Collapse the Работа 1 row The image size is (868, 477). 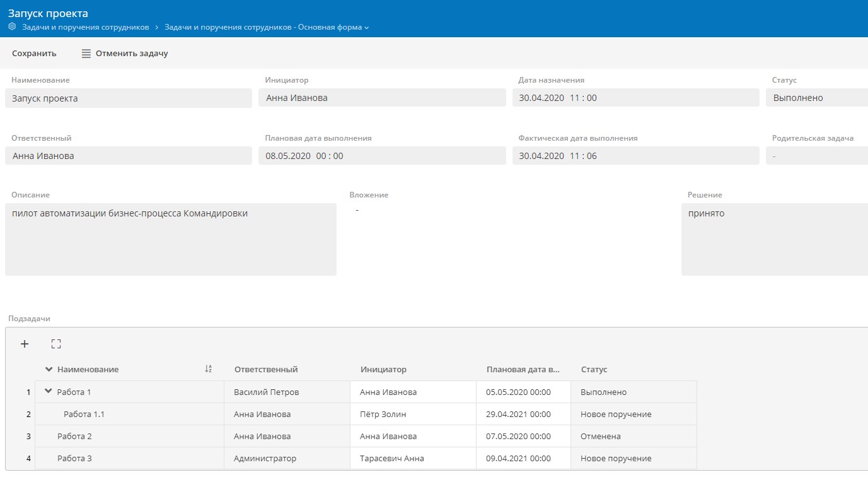49,392
